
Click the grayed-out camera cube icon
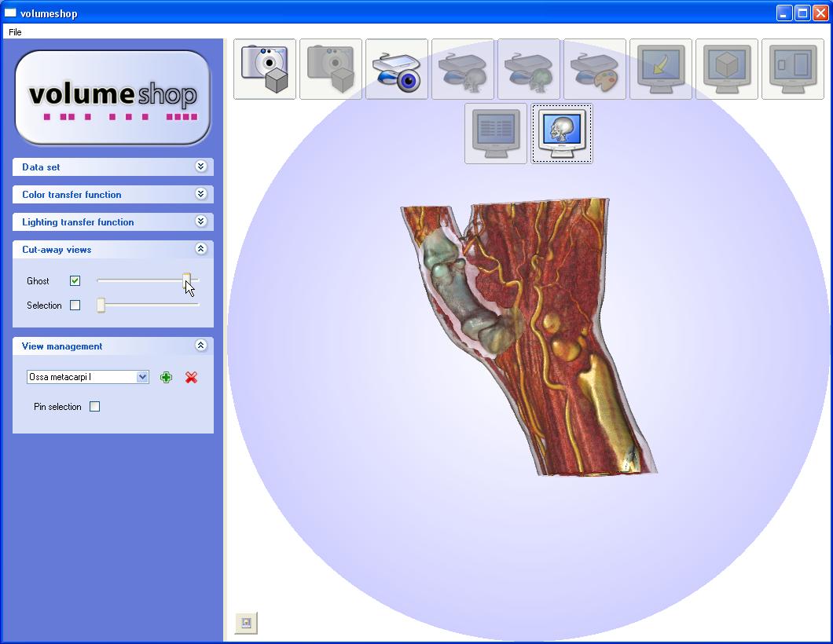click(330, 69)
